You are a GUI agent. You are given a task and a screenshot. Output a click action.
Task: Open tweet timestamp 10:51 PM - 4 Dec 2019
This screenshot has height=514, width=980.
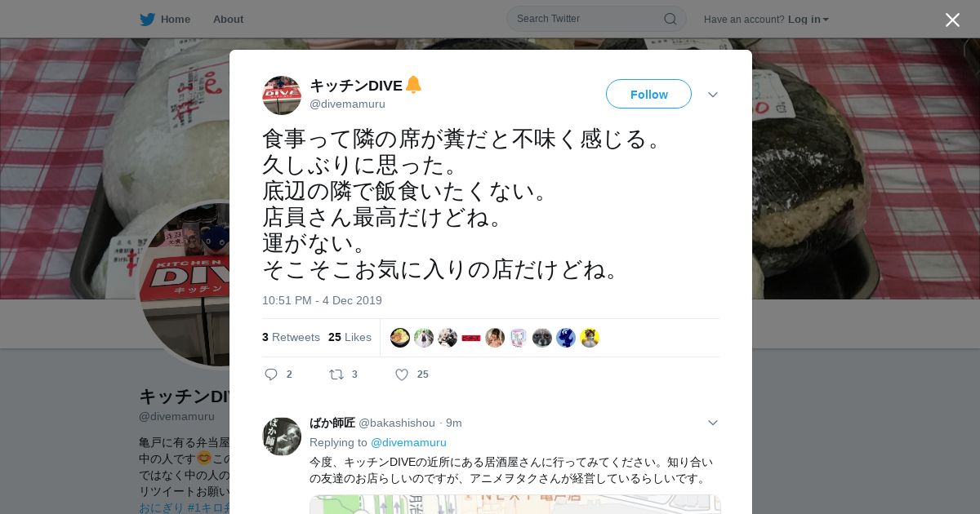[322, 300]
